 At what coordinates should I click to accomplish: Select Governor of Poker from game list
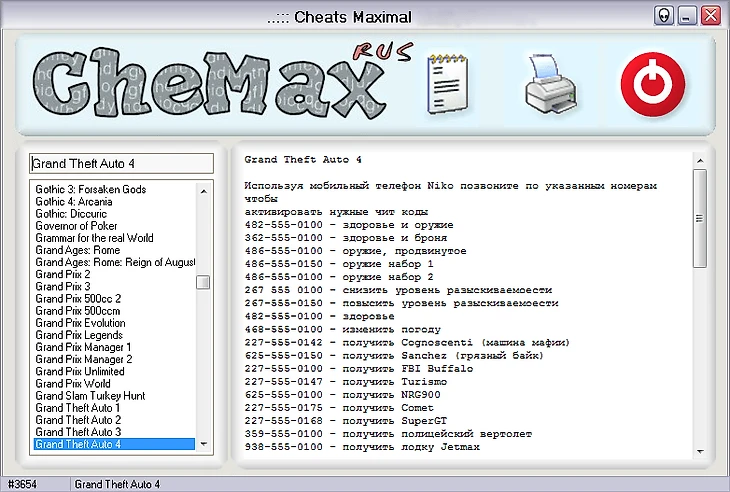(x=76, y=226)
